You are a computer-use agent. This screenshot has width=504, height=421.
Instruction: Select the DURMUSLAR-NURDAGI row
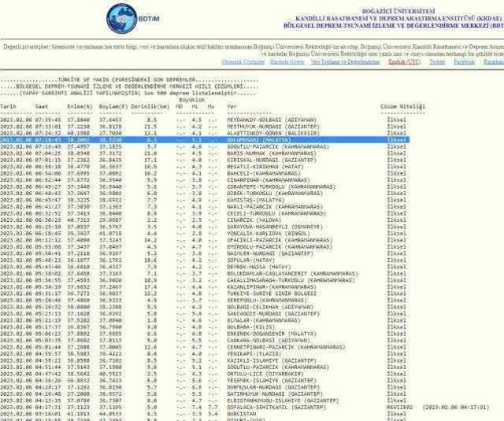(205, 387)
